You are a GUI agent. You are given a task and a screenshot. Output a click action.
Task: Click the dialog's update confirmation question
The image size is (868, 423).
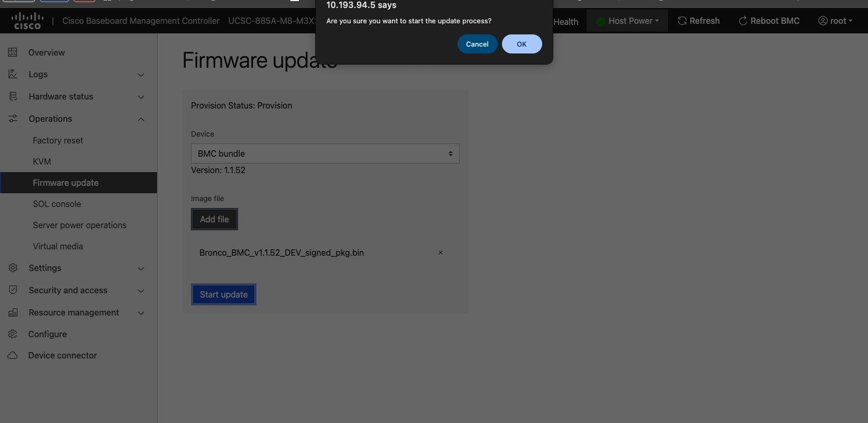409,21
